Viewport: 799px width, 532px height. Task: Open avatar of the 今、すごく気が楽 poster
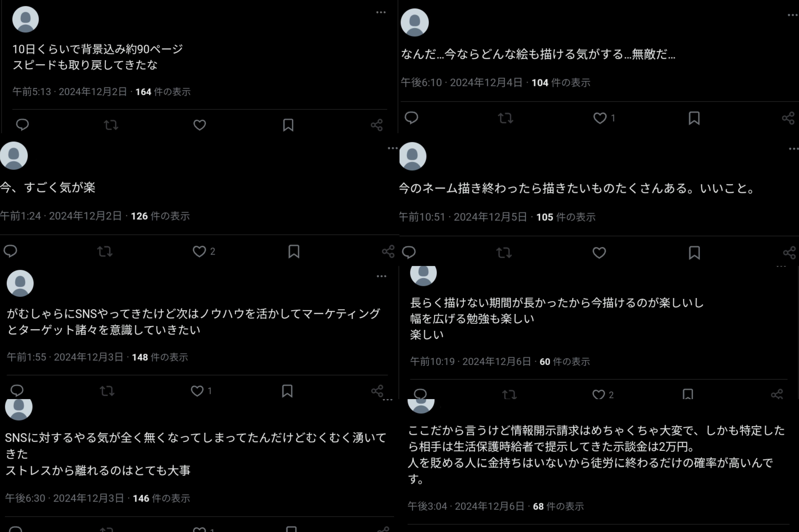pos(14,156)
